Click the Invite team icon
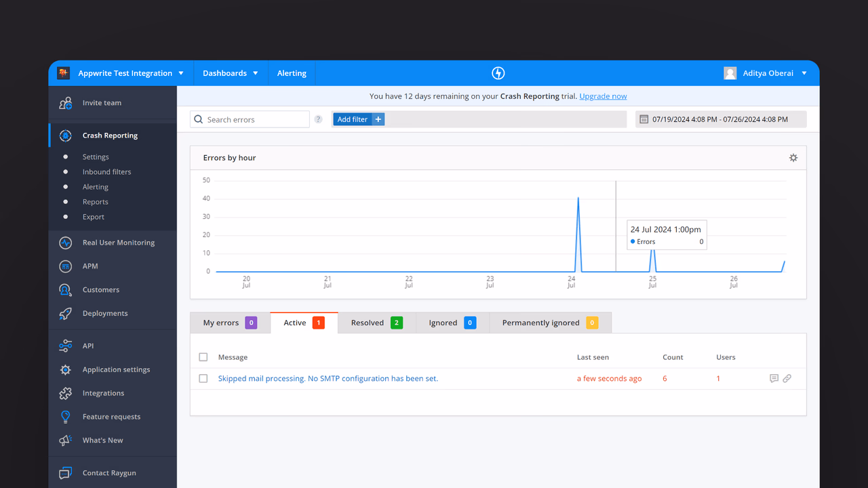This screenshot has width=868, height=488. [x=65, y=103]
